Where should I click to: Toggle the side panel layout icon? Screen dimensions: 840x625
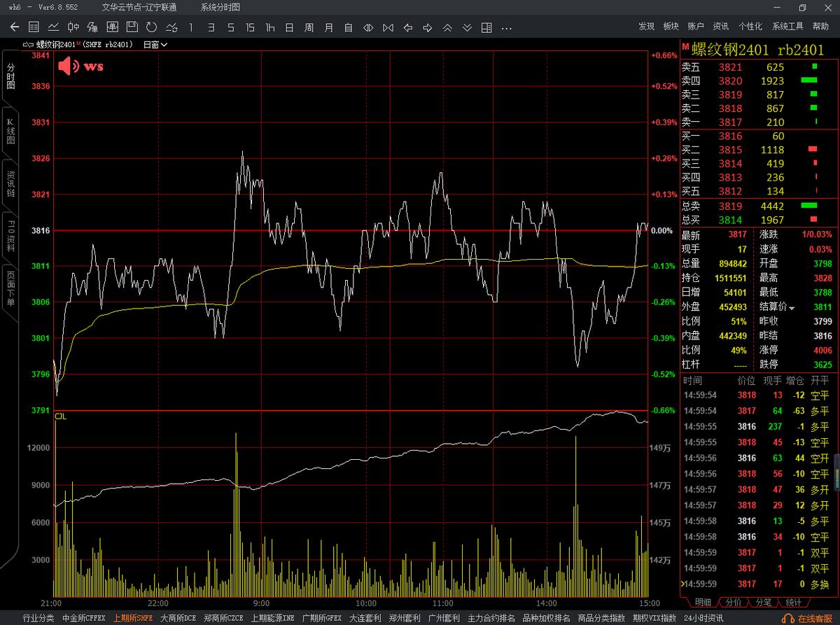point(487,27)
